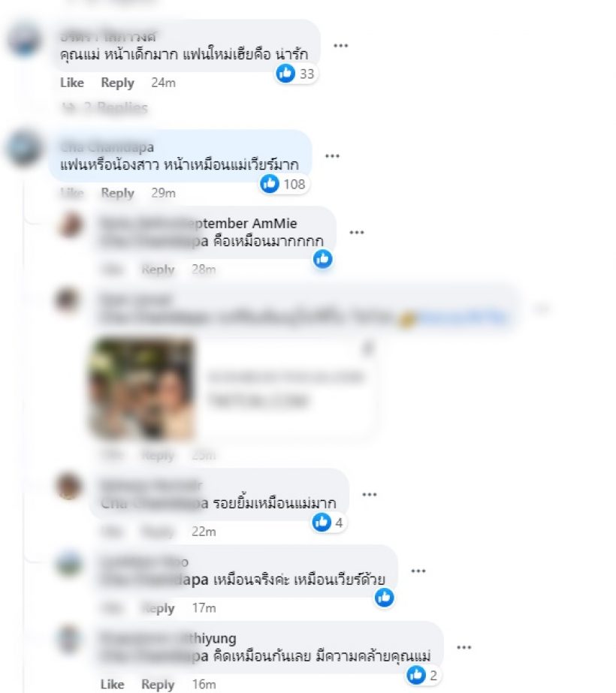The height and width of the screenshot is (693, 616).
Task: Open three-dot menu on 22m-old reply
Action: (370, 495)
